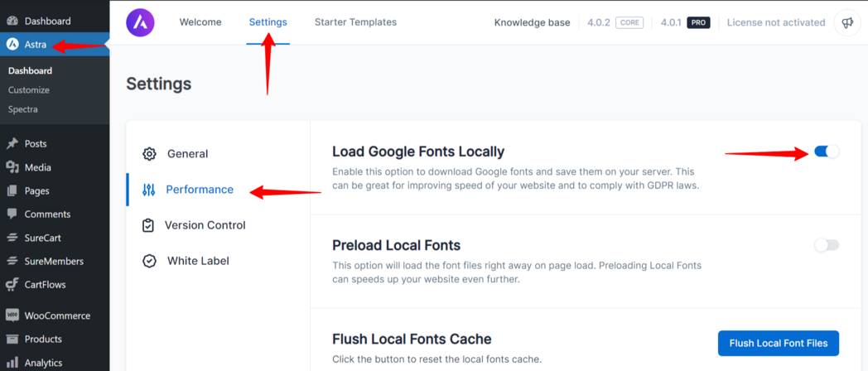
Task: Click the White Label badge icon
Action: tap(149, 261)
